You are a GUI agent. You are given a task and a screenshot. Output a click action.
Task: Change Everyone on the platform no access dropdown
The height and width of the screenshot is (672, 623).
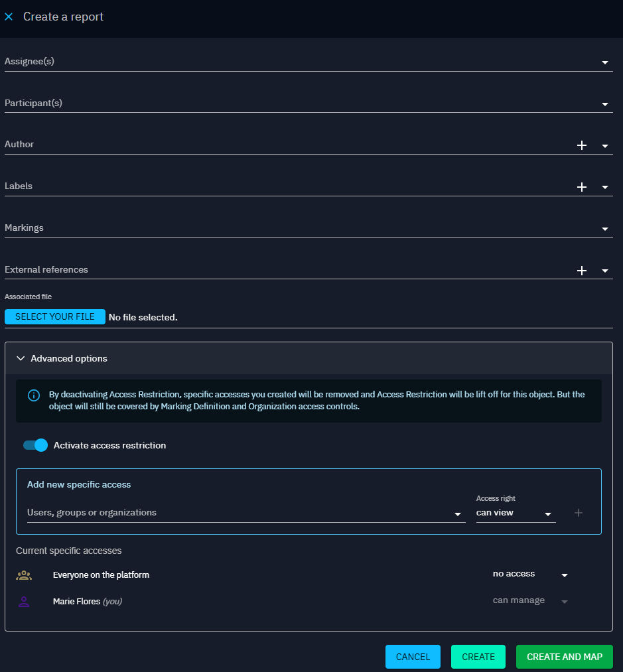coord(530,574)
